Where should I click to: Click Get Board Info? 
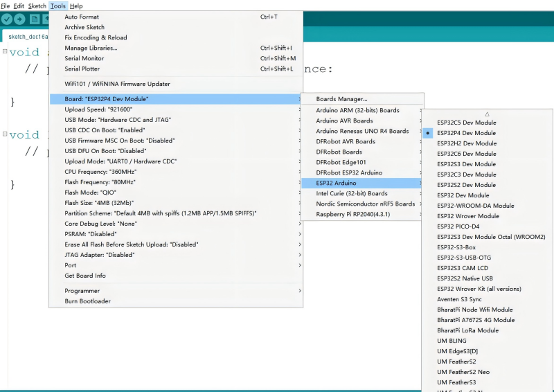coord(86,276)
